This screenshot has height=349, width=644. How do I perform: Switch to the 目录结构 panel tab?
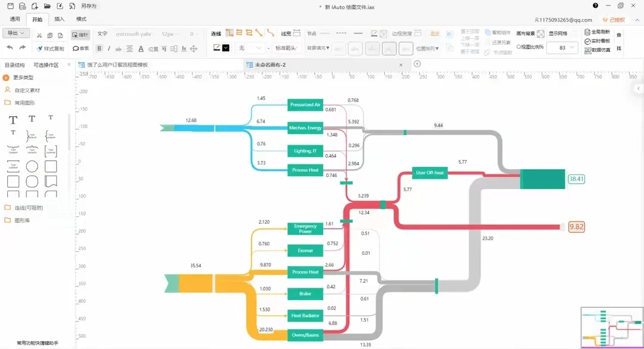click(15, 65)
